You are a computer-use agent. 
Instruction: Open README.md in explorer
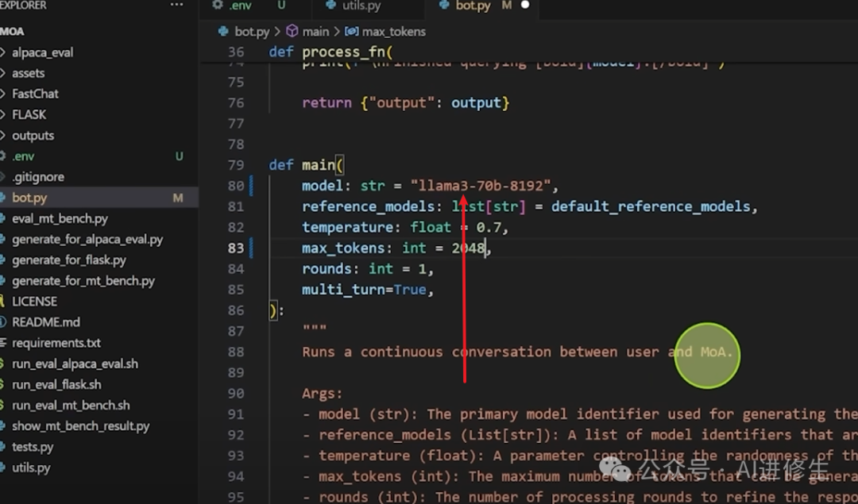coord(46,322)
